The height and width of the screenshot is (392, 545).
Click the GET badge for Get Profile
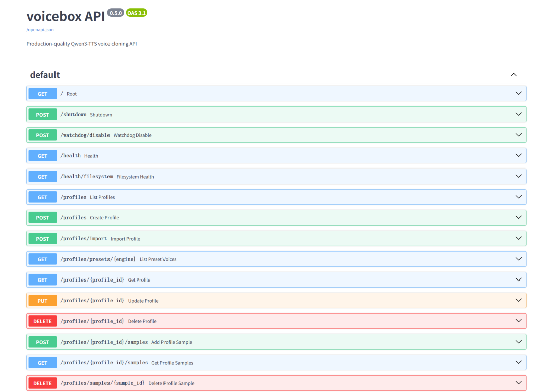42,280
